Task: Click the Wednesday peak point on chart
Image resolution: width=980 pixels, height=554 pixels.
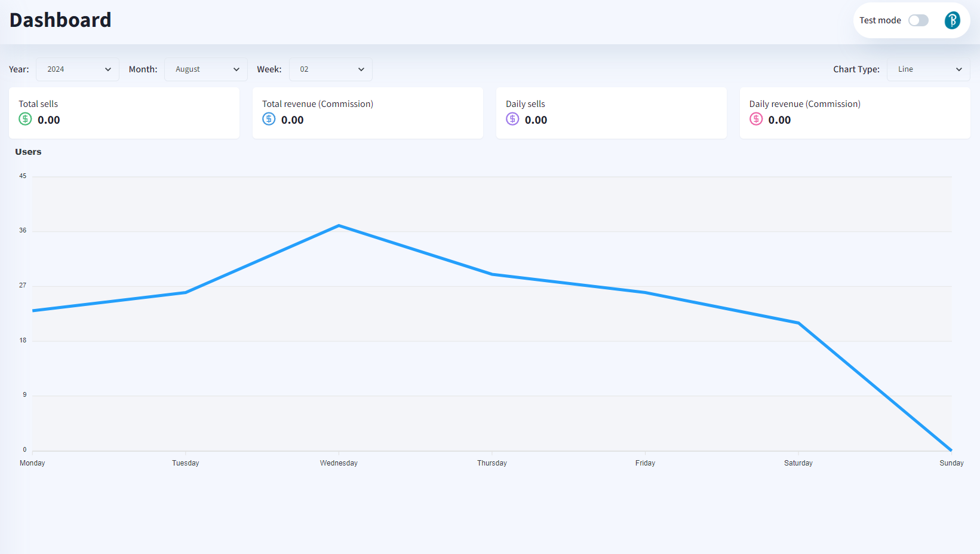Action: [x=339, y=226]
